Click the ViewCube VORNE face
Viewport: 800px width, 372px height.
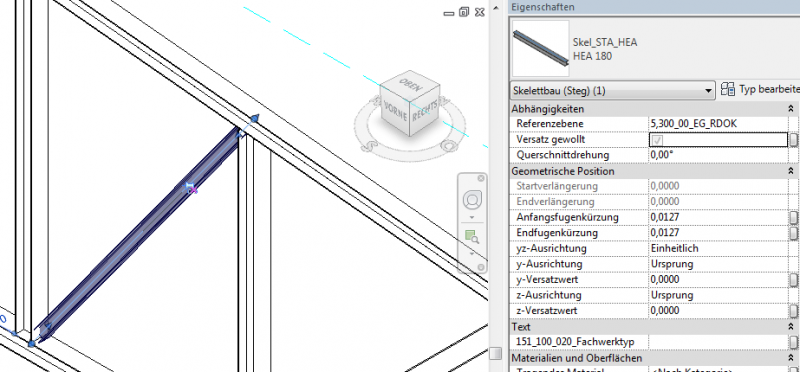pos(394,113)
